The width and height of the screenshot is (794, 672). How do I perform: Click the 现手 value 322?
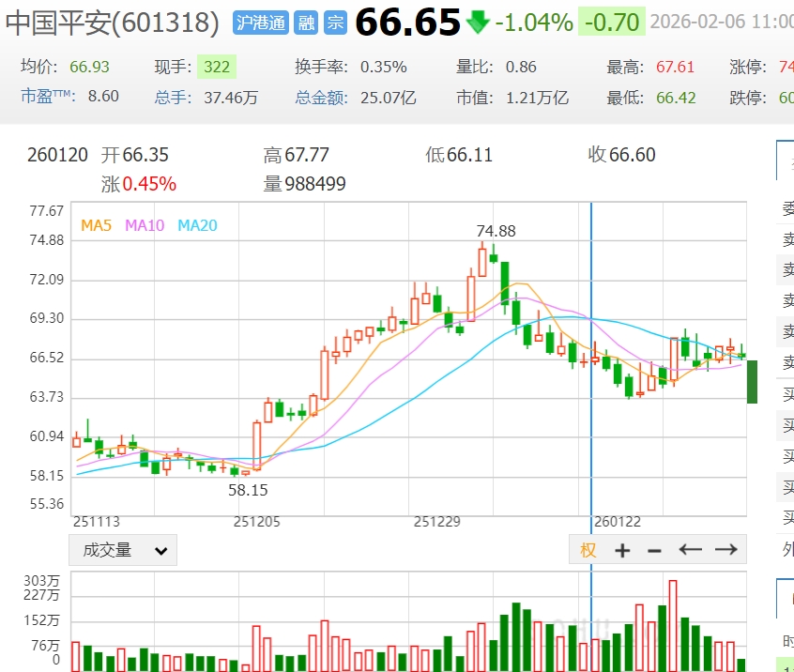pos(217,67)
